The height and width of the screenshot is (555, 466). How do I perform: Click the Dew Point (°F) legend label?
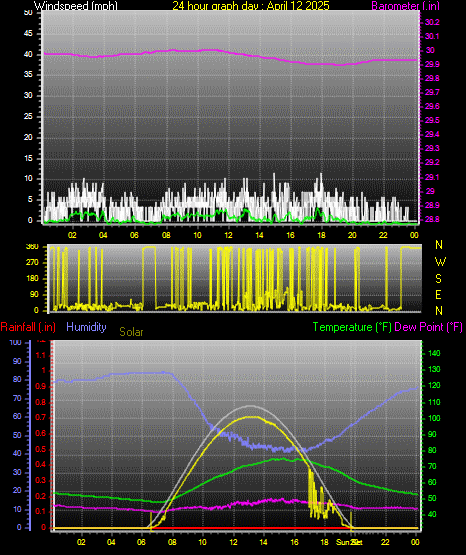[x=428, y=327]
